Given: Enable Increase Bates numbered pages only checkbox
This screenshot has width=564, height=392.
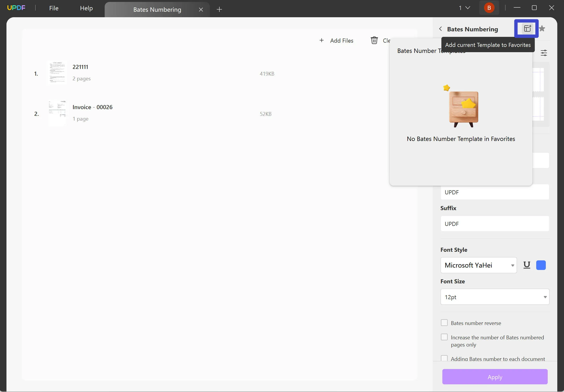Looking at the screenshot, I should pos(444,338).
